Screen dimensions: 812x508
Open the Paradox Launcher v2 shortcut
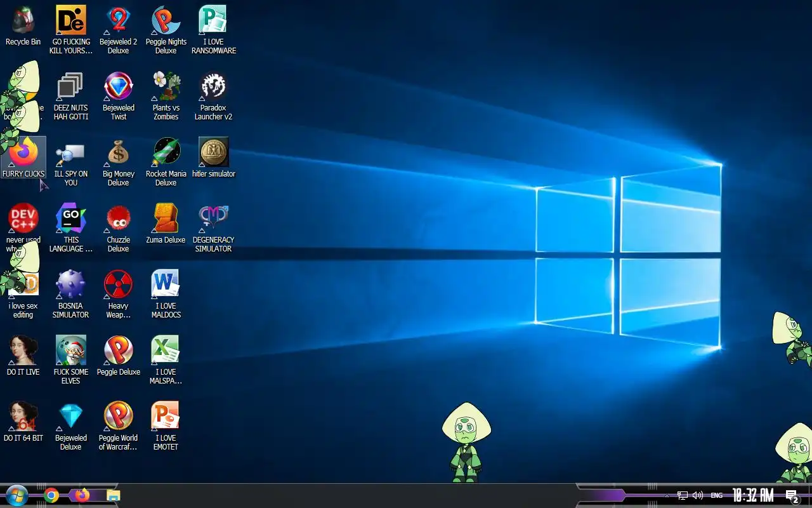pyautogui.click(x=214, y=96)
